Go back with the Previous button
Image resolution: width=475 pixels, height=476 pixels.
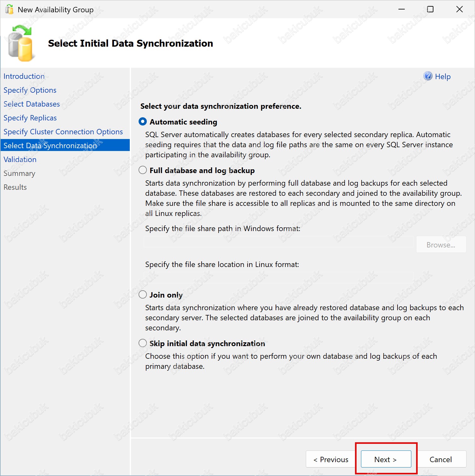(x=331, y=459)
